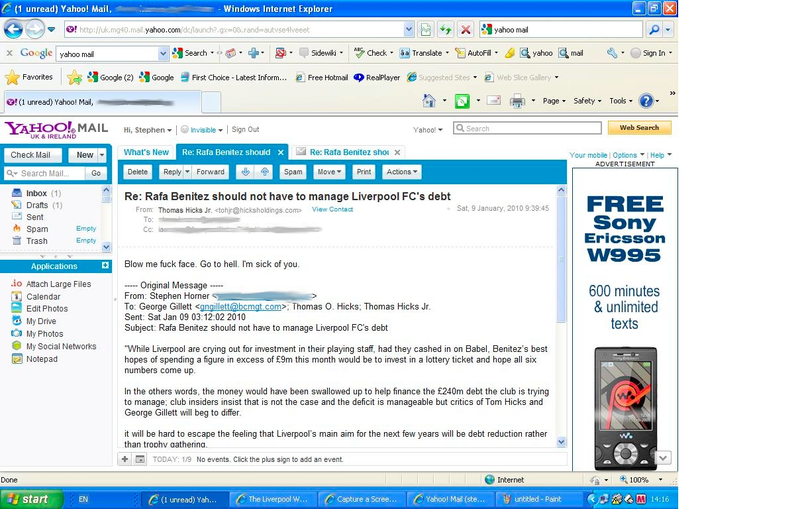The width and height of the screenshot is (800, 509).
Task: Click the calendar view icon beside the plus sign
Action: click(x=140, y=459)
